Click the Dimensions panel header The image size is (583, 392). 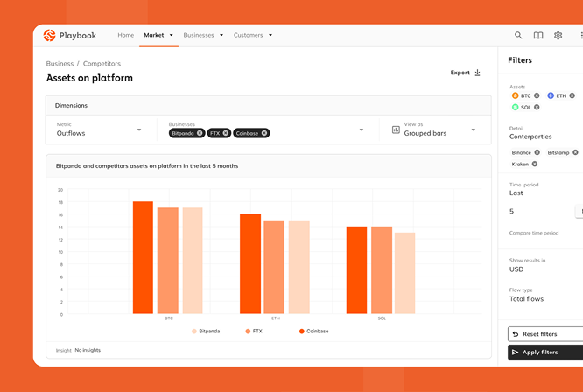tap(269, 106)
